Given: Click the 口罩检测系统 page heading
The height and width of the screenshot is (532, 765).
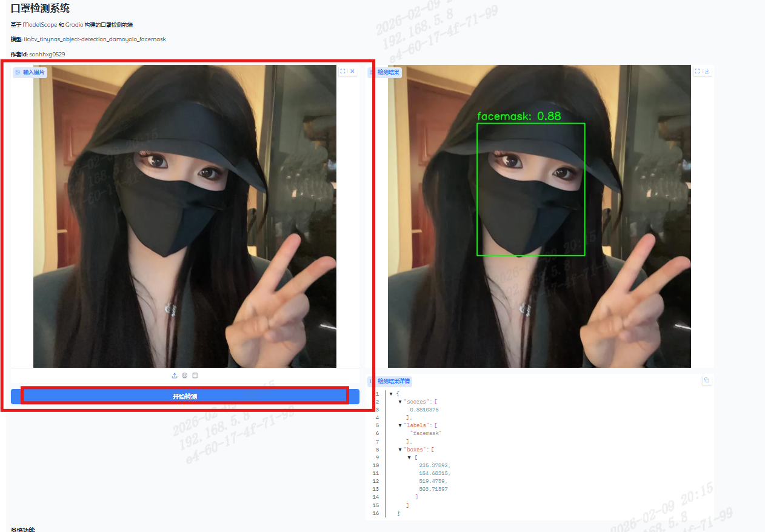Looking at the screenshot, I should (40, 8).
